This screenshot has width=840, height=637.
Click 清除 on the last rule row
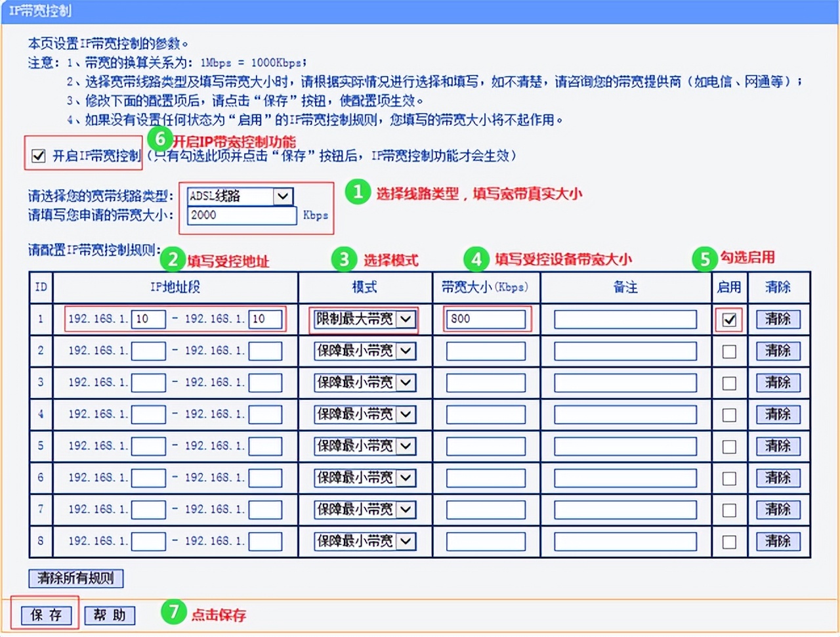click(x=778, y=541)
